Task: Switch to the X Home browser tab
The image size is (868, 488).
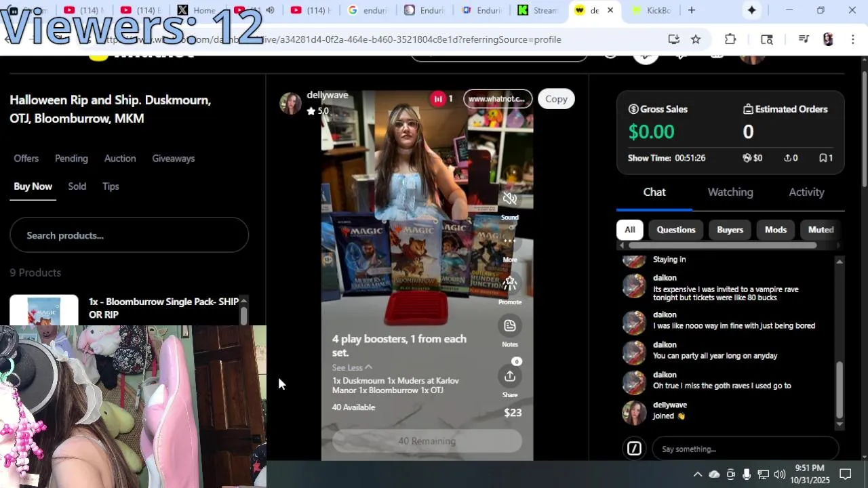Action: tap(197, 10)
